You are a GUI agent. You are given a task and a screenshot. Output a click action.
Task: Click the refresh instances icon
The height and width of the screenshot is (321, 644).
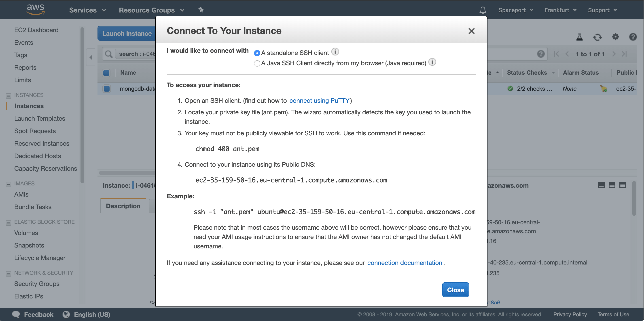click(x=597, y=38)
